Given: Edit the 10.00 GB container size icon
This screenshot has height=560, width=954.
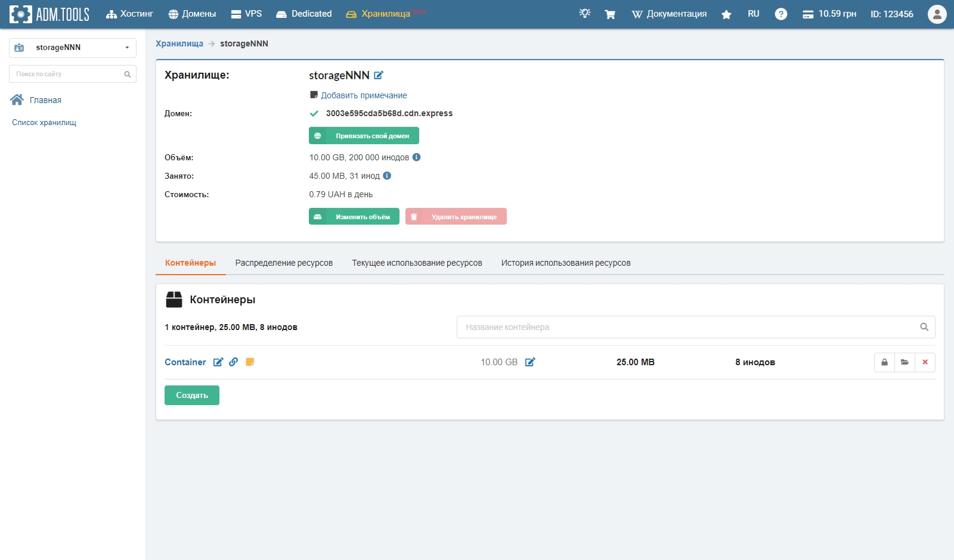Looking at the screenshot, I should tap(530, 362).
